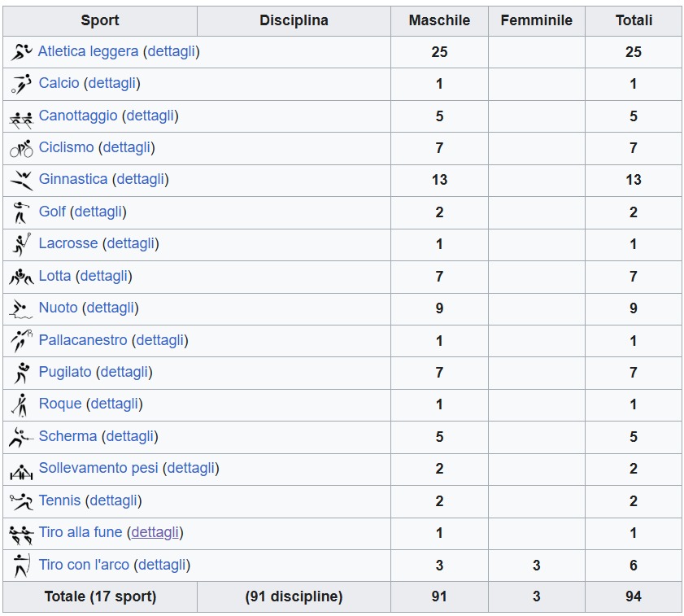Open the Golf link

[52, 212]
